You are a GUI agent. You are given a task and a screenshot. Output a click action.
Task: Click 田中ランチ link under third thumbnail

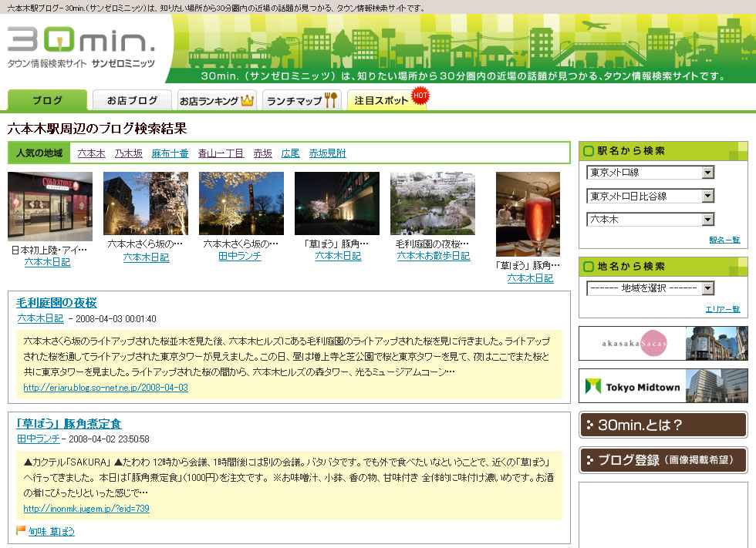point(240,256)
